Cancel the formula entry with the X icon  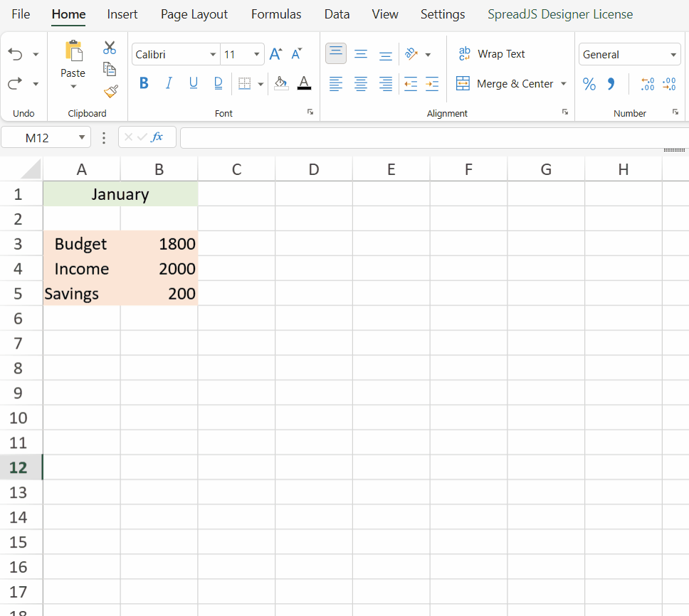128,137
